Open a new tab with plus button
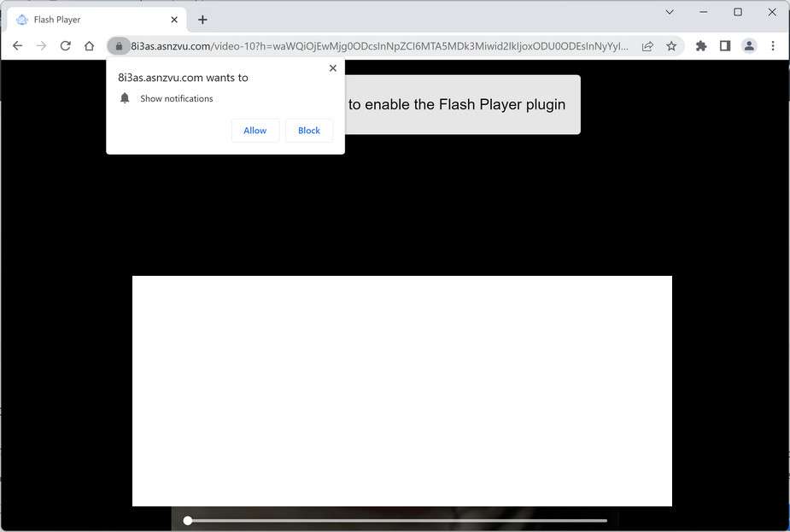 (202, 20)
